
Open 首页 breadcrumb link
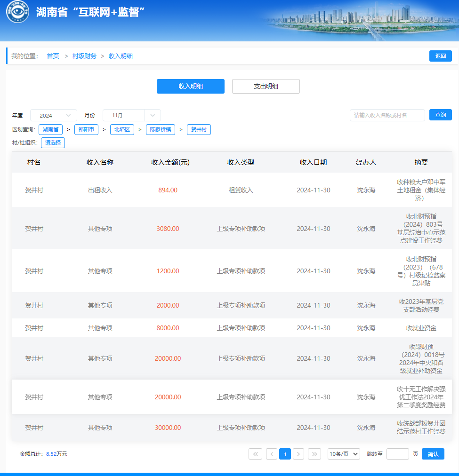click(x=53, y=56)
